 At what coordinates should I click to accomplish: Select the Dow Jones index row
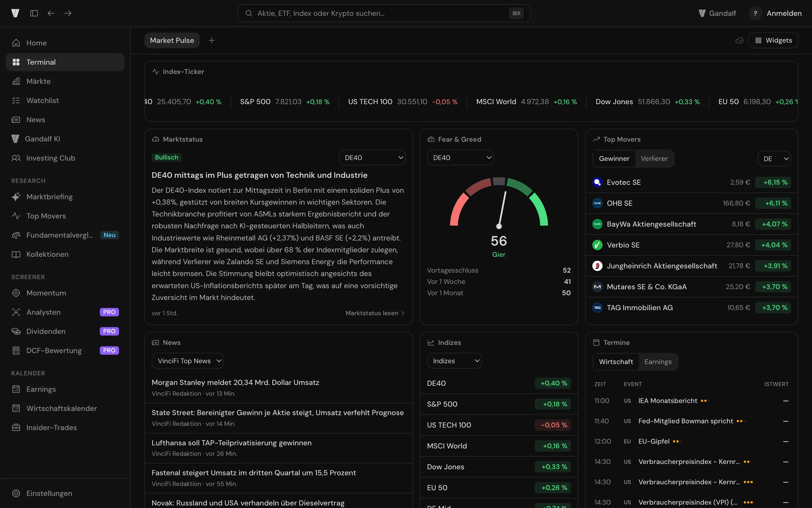499,467
